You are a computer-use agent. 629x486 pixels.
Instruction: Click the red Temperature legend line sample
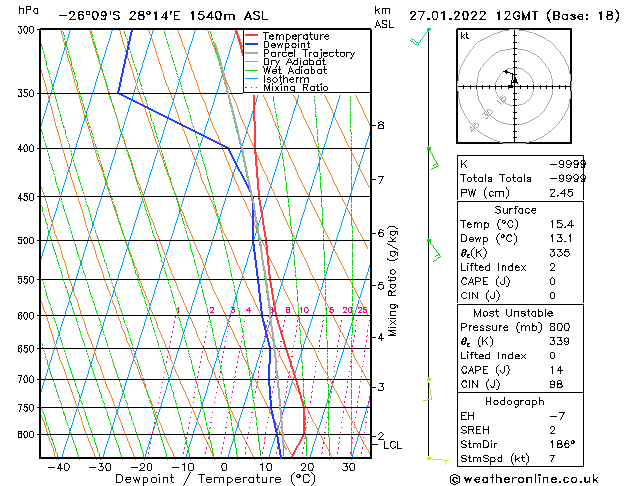(x=251, y=36)
